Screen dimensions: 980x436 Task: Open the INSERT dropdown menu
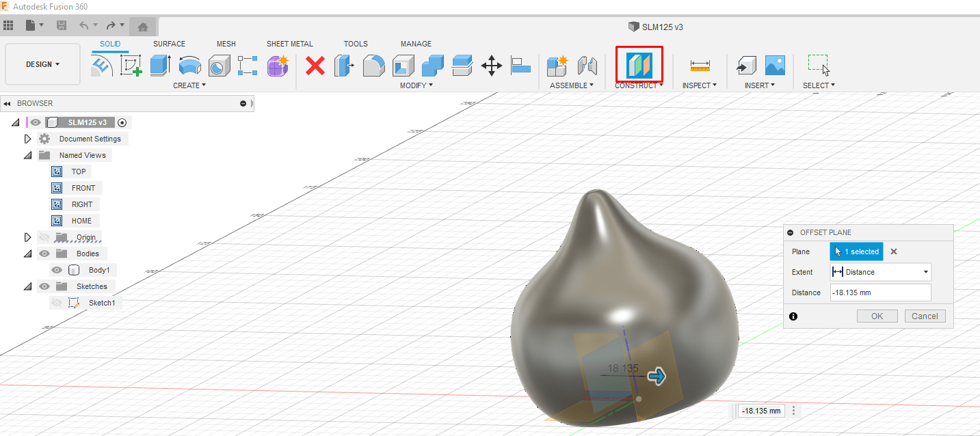(760, 85)
